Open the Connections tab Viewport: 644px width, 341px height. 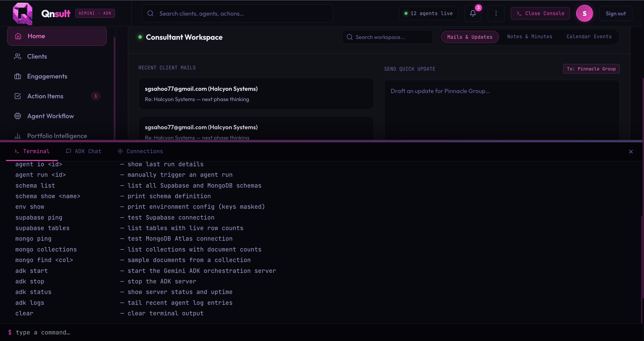[x=140, y=151]
